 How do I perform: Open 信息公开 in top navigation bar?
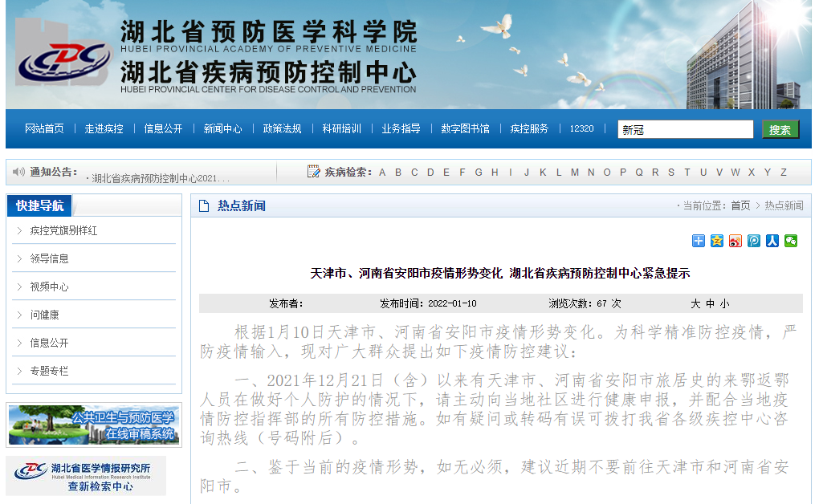pyautogui.click(x=164, y=128)
